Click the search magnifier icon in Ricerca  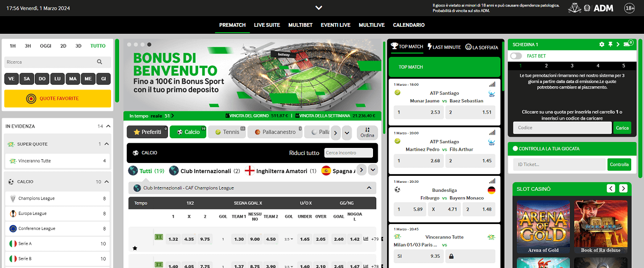pos(100,62)
